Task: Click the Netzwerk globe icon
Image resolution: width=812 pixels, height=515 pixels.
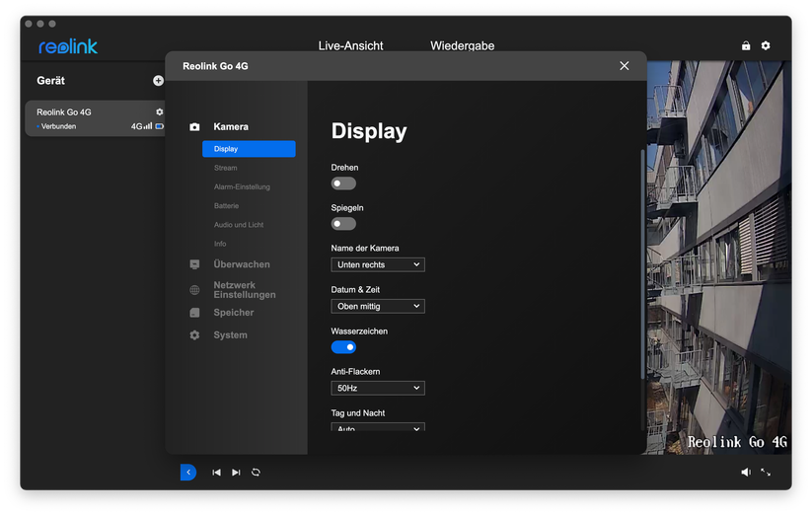Action: [194, 290]
